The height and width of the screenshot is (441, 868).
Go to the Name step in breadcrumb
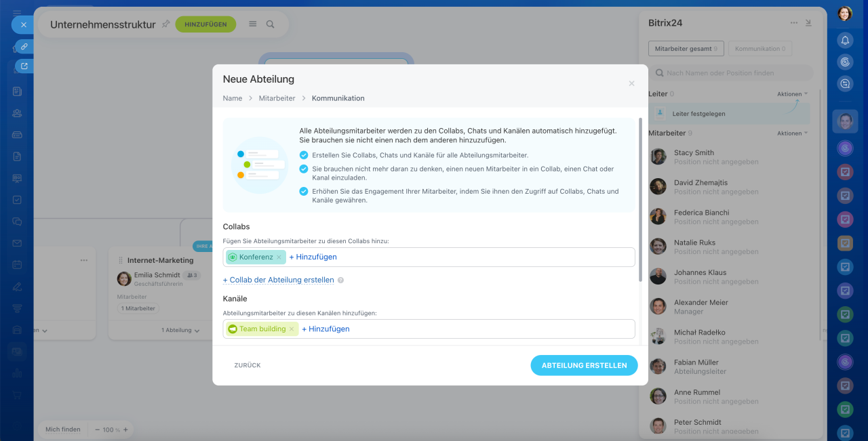tap(233, 98)
